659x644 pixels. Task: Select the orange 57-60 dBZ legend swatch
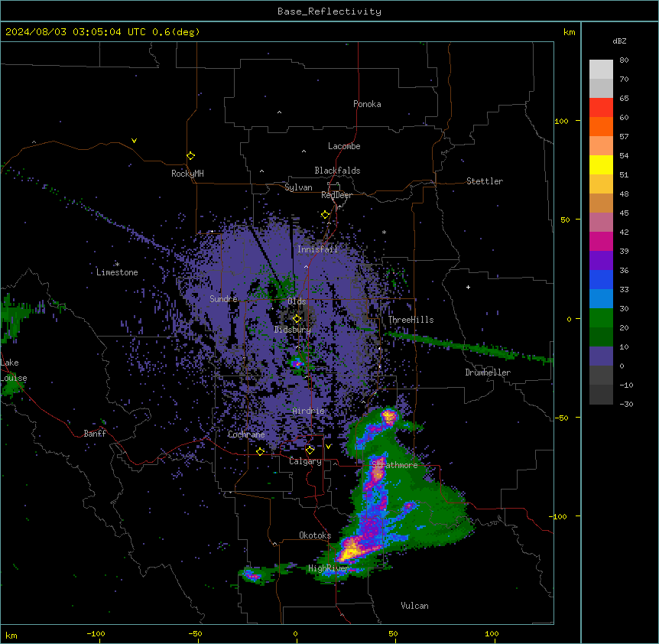[x=601, y=126]
